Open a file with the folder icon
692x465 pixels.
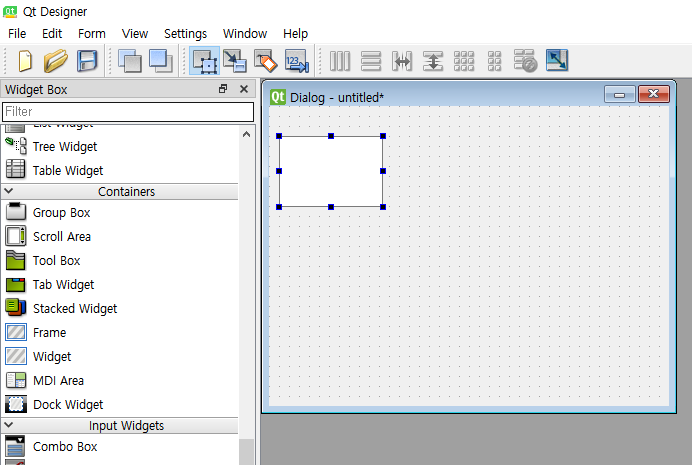click(x=56, y=60)
